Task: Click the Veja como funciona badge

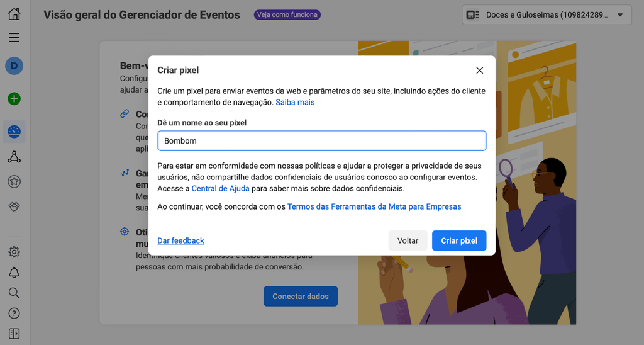Action: pos(287,15)
